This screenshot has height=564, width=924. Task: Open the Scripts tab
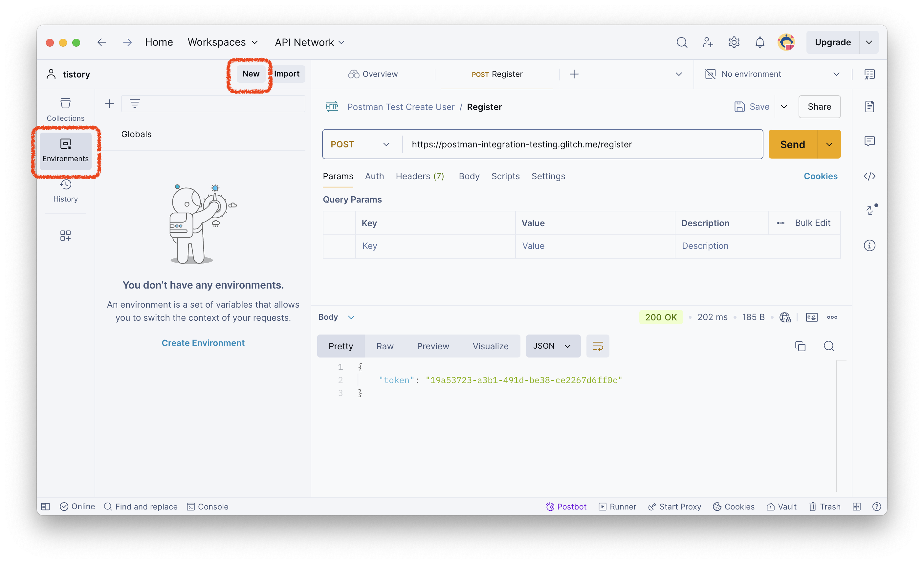click(x=505, y=176)
